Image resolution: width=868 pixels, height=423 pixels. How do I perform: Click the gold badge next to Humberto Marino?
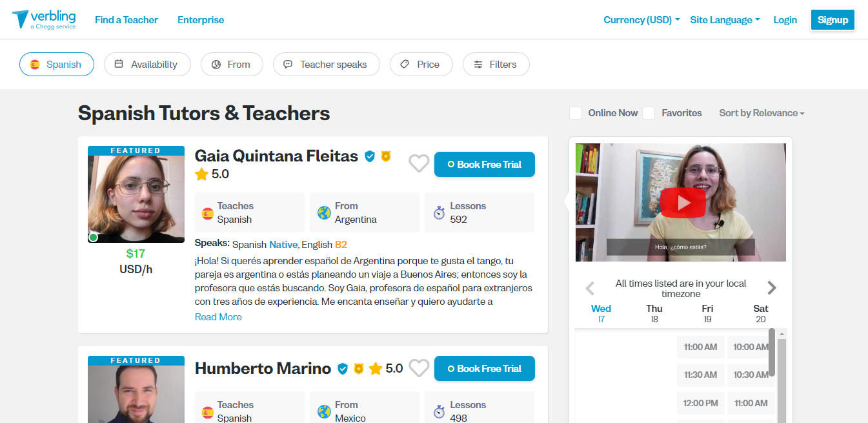click(359, 369)
